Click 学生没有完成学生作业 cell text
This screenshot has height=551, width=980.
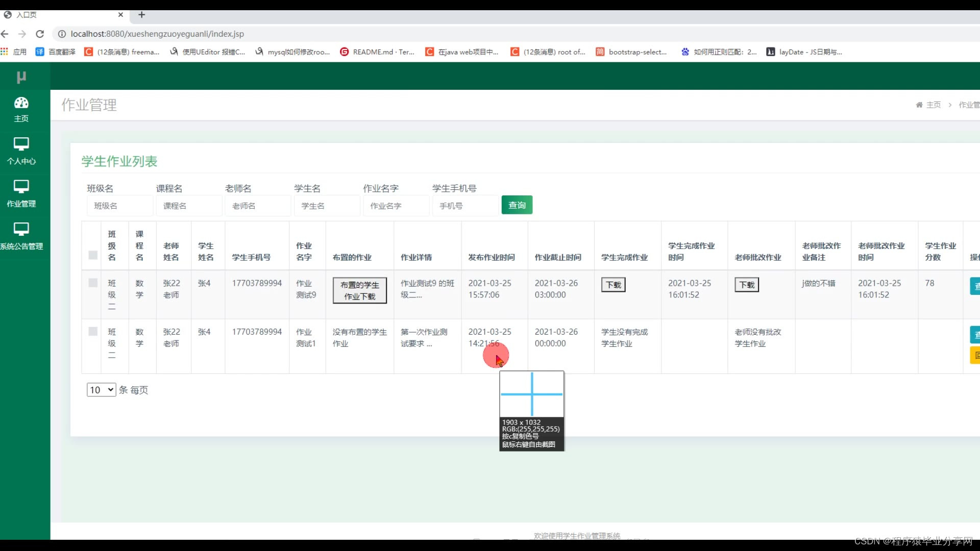625,338
